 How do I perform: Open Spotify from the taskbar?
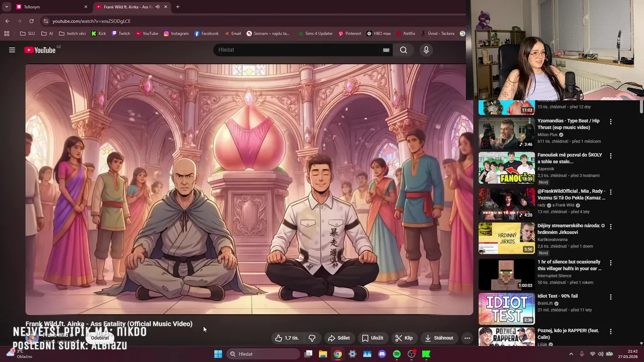tap(396, 354)
